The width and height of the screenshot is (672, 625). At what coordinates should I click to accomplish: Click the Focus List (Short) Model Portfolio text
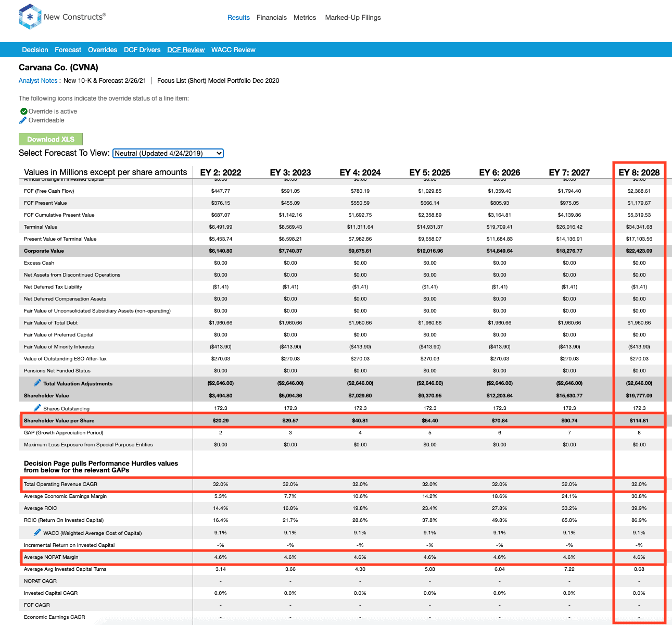[218, 81]
